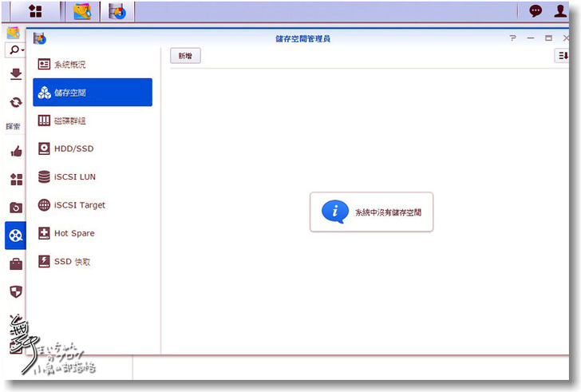The width and height of the screenshot is (581, 392).
Task: Open the business briefcase category
Action: click(16, 263)
